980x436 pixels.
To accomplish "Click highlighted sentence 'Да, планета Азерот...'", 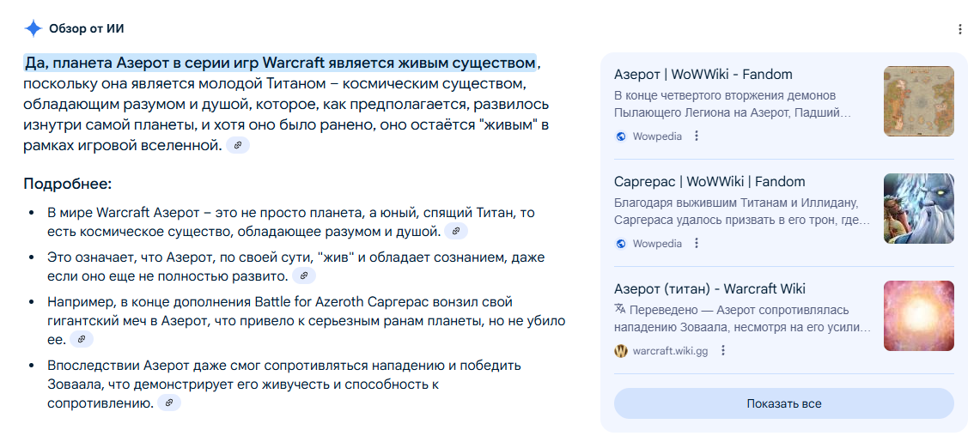I will click(279, 64).
